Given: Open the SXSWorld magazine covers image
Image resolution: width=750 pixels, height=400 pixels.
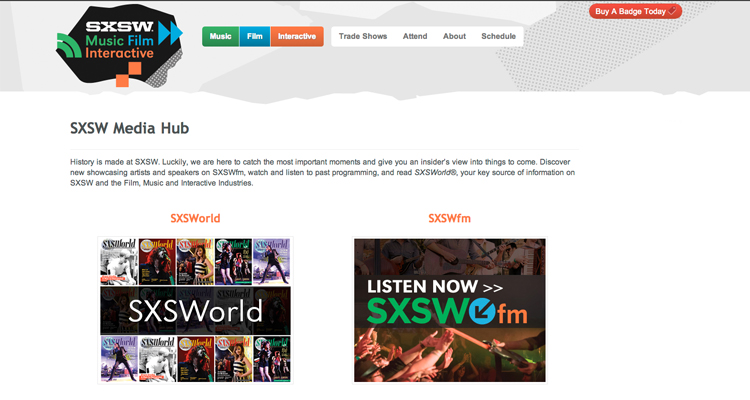Looking at the screenshot, I should coord(195,310).
